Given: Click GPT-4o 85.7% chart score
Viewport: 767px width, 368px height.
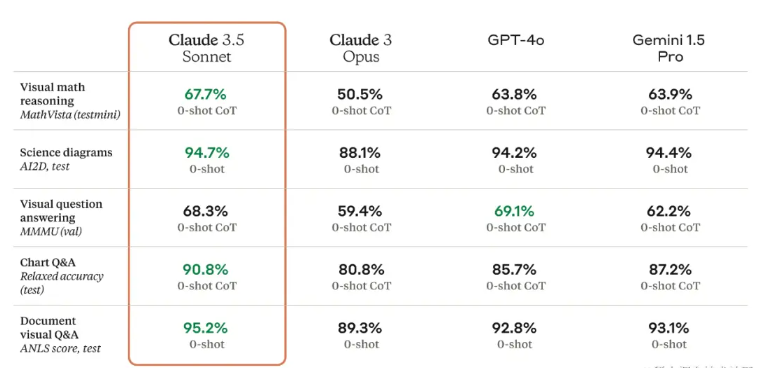Looking at the screenshot, I should [x=514, y=270].
